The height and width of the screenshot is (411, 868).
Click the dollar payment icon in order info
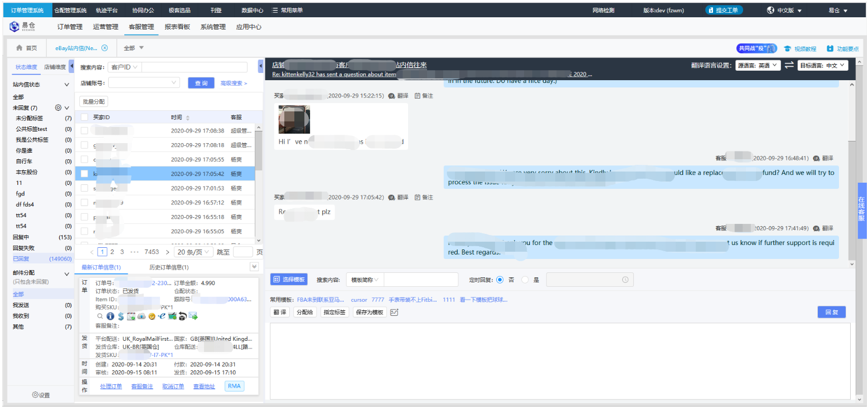point(121,316)
